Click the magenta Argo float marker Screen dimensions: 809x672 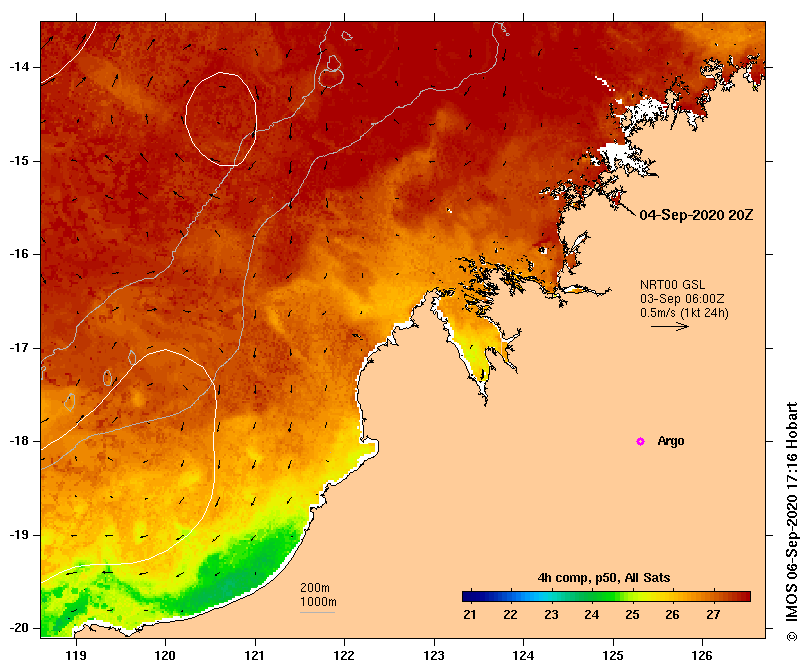point(640,441)
